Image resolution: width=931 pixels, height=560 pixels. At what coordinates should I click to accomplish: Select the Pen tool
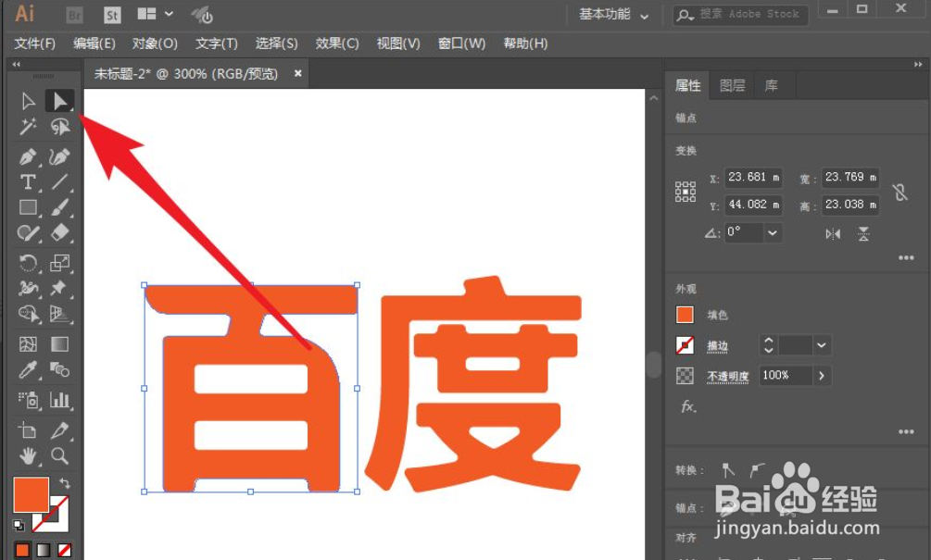tap(28, 156)
